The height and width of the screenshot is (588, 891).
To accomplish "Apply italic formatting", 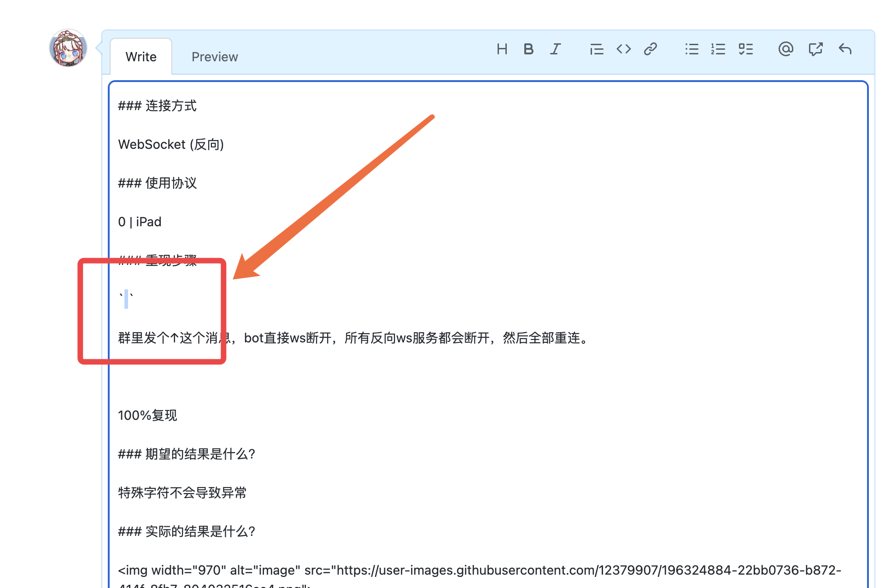I will [555, 49].
